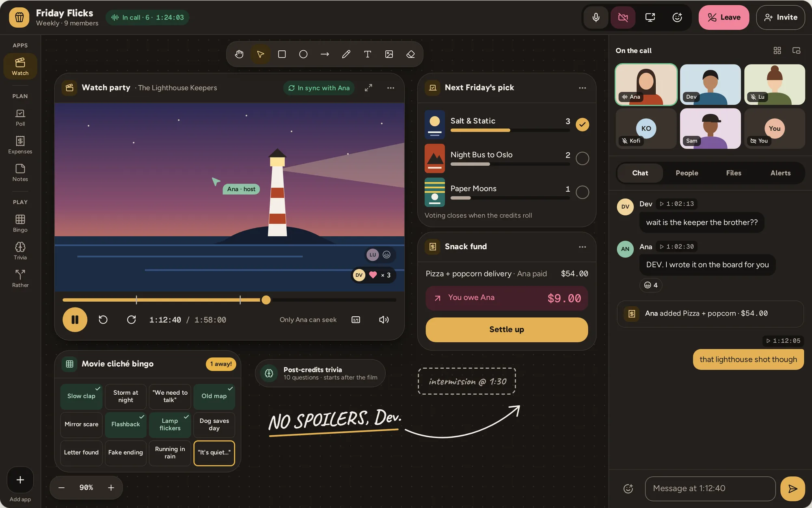The image size is (812, 508).
Task: Leave the call
Action: (724, 17)
